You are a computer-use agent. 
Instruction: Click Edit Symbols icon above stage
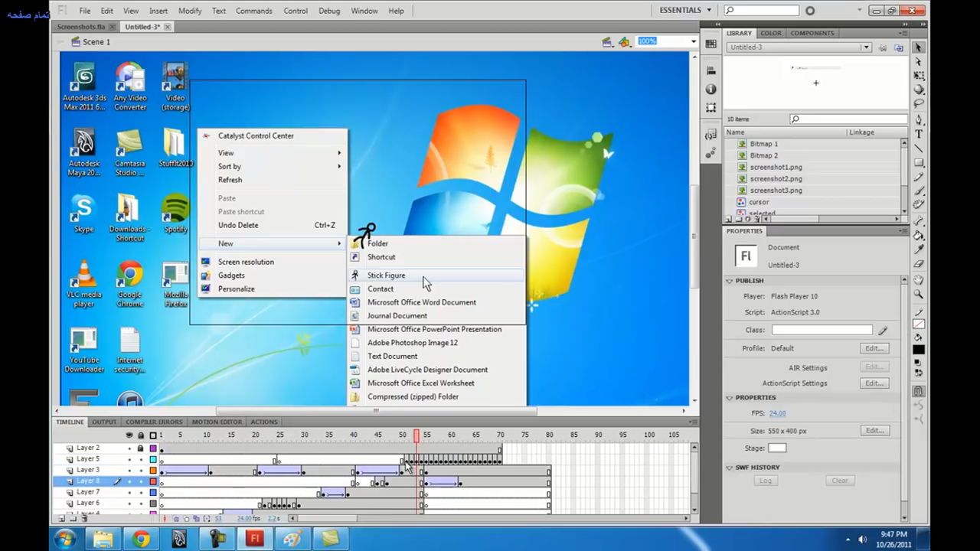[x=624, y=41]
